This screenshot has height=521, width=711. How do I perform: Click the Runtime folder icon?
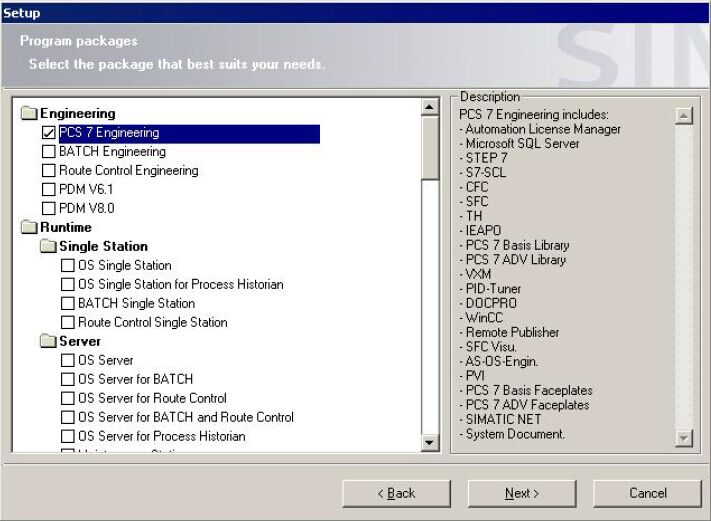click(x=29, y=227)
